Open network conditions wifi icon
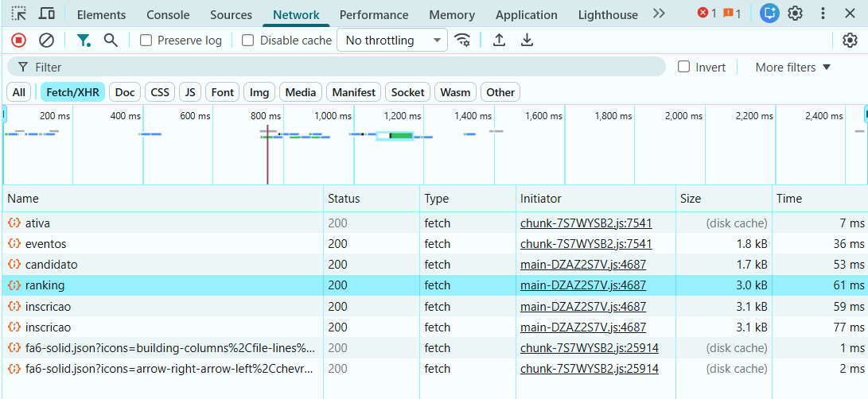Viewport: 868px width, 399px height. point(462,41)
